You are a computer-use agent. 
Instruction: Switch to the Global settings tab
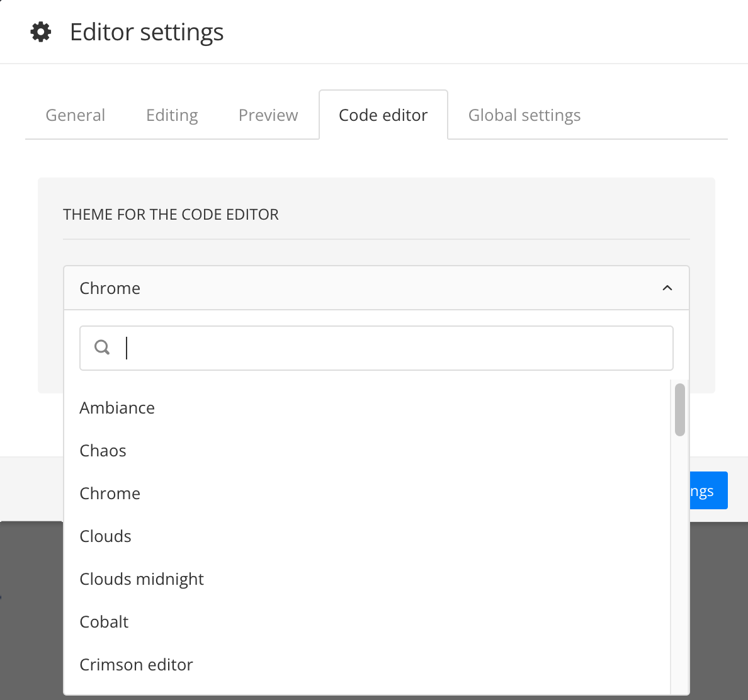pos(524,115)
